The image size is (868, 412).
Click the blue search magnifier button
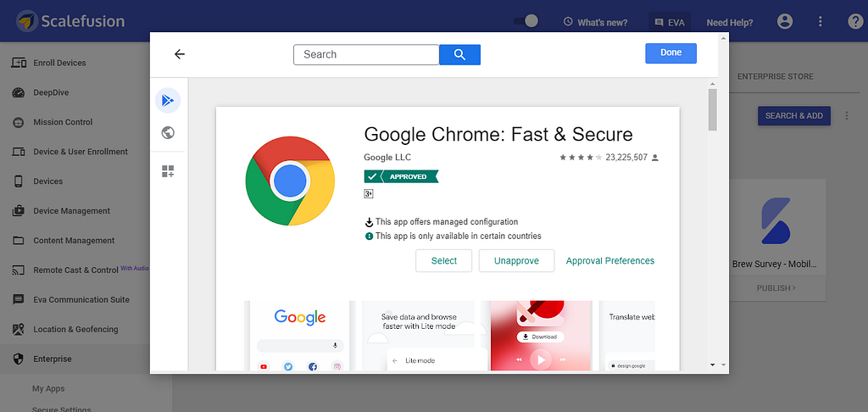click(459, 54)
